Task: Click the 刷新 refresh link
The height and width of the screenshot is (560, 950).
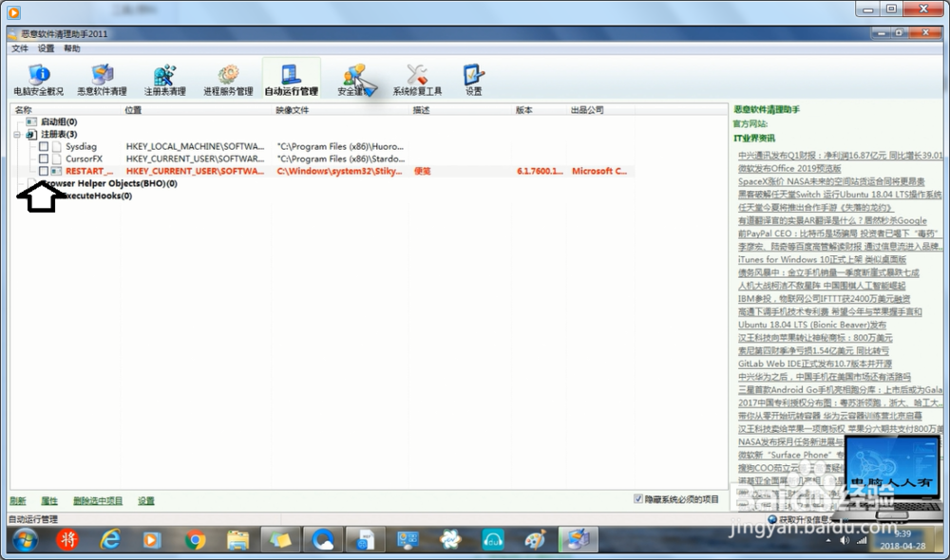Action: (x=17, y=500)
